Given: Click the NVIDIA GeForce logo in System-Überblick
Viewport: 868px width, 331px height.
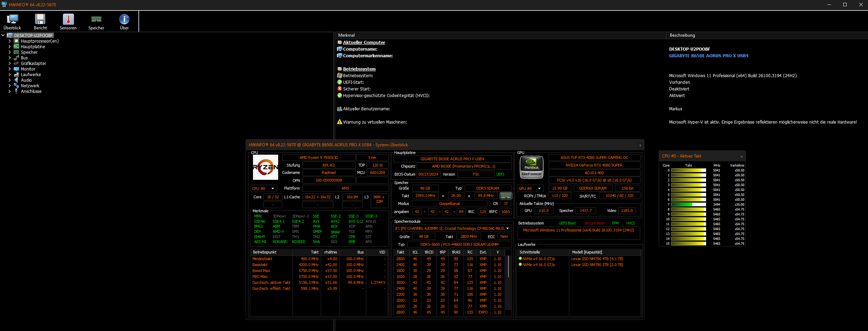Looking at the screenshot, I should tap(532, 167).
